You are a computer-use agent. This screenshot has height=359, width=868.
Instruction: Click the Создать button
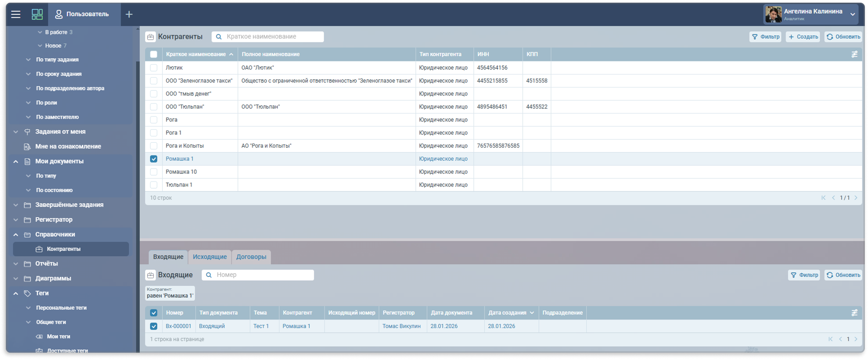pyautogui.click(x=803, y=37)
